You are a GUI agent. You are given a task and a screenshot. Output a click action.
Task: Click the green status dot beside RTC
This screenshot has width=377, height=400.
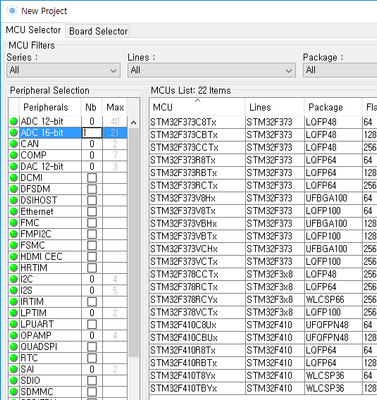[14, 358]
